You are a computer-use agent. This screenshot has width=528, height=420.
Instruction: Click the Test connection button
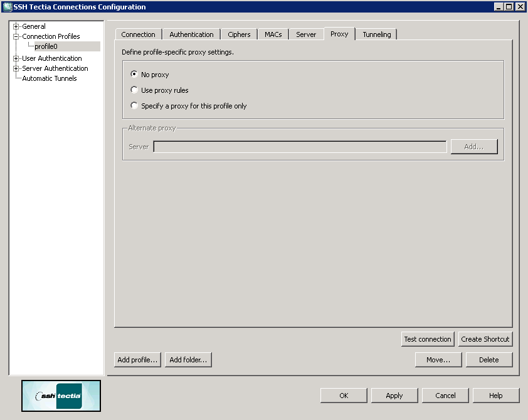click(x=428, y=339)
